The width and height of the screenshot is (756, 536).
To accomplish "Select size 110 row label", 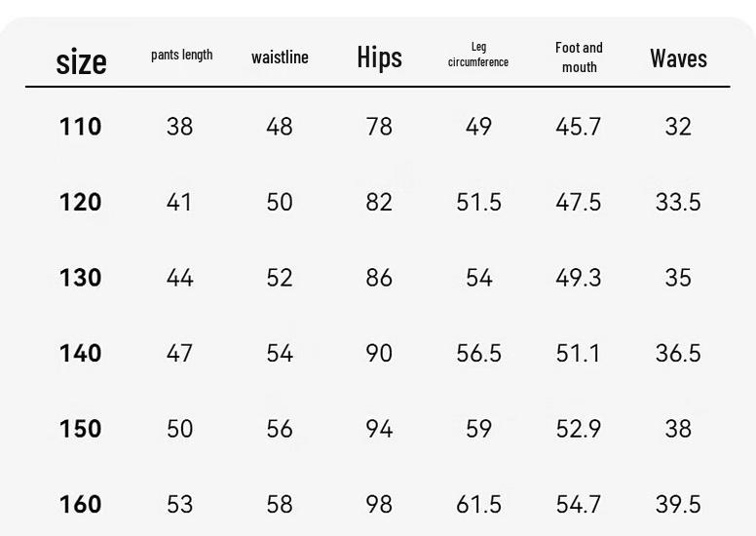I will [81, 127].
